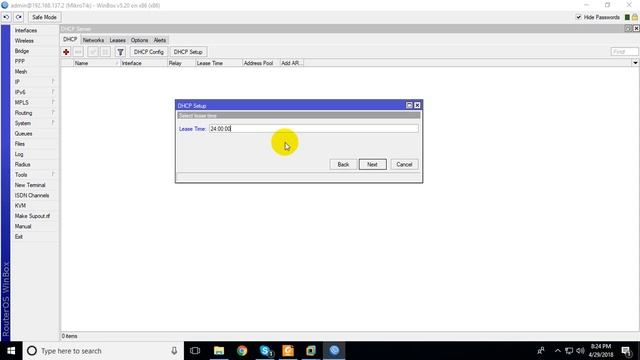640x360 pixels.
Task: Open Chrome from taskbar
Action: click(x=242, y=351)
